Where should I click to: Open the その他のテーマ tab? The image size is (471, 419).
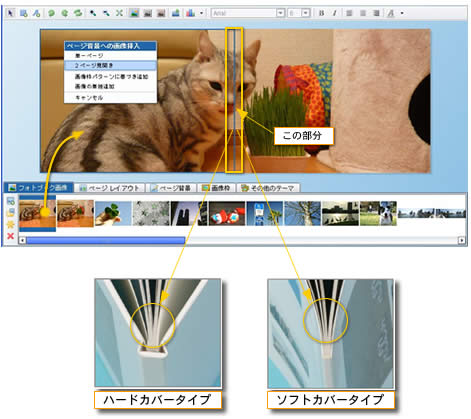pyautogui.click(x=268, y=188)
